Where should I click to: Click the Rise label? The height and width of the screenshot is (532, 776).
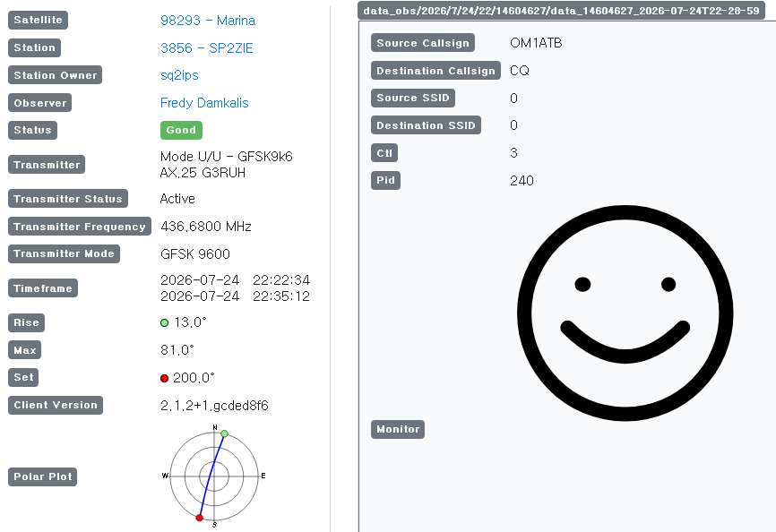[26, 322]
